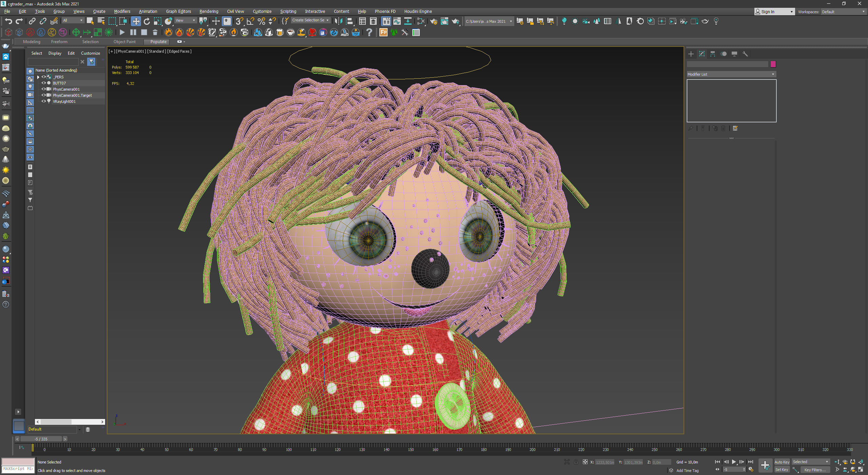Open the Motion panel icon
The image size is (868, 475).
point(724,54)
